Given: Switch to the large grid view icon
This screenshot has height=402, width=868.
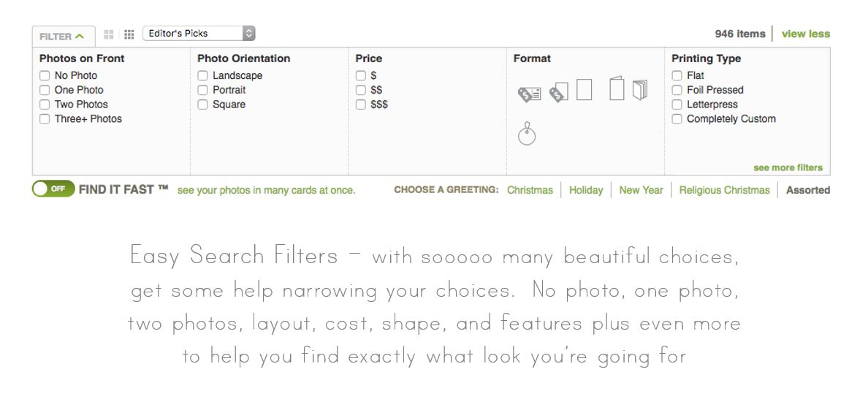Looking at the screenshot, I should (109, 34).
